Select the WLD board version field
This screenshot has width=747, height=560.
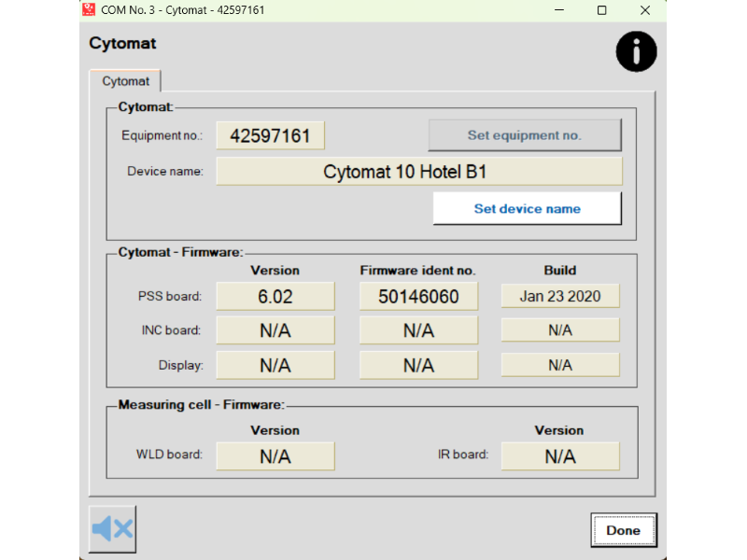pos(275,456)
